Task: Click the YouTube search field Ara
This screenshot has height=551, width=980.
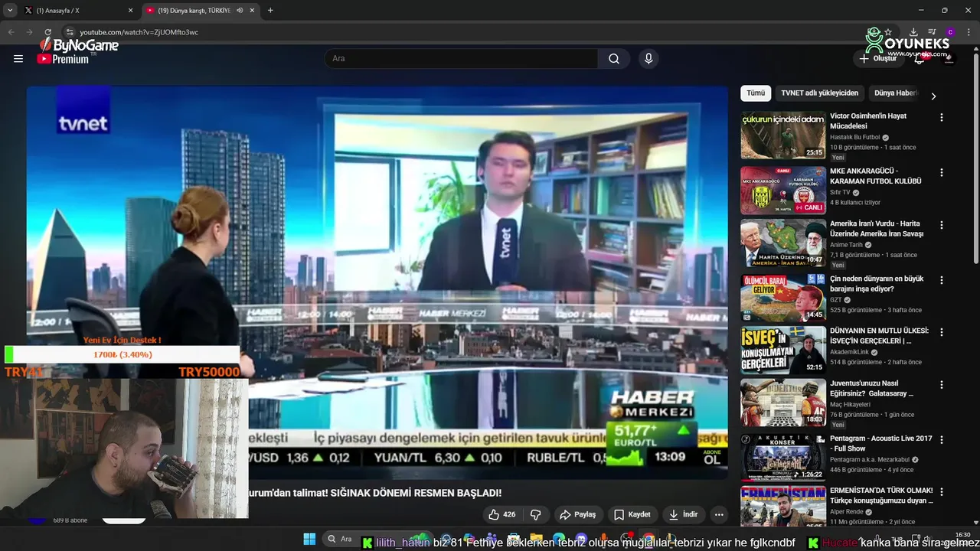Action: tap(461, 59)
